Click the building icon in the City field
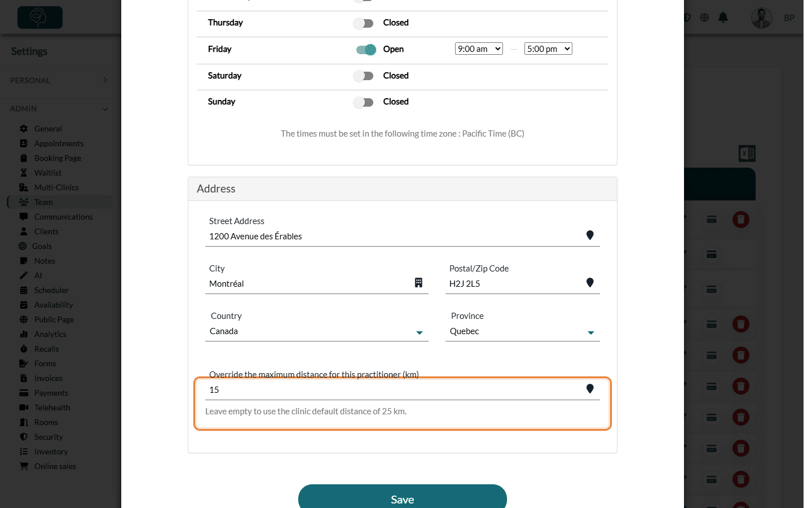 [x=418, y=283]
